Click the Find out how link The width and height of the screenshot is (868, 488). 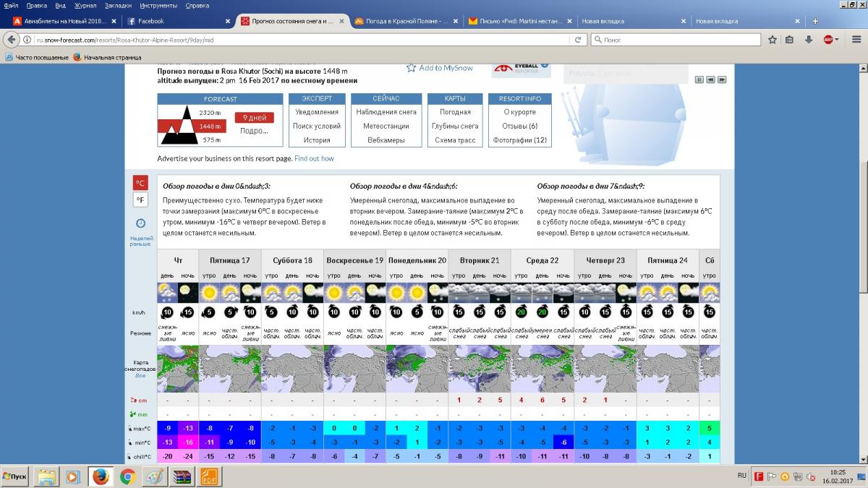314,158
